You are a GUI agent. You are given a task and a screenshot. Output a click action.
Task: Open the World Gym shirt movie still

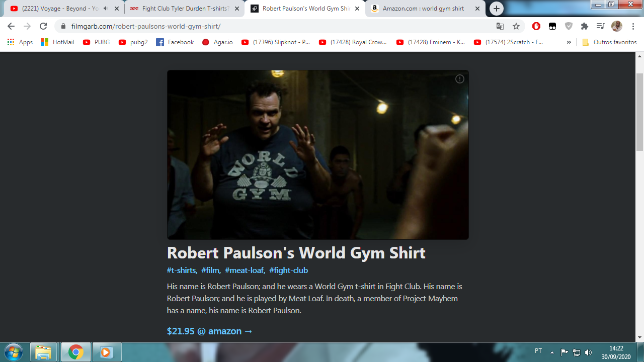click(318, 155)
